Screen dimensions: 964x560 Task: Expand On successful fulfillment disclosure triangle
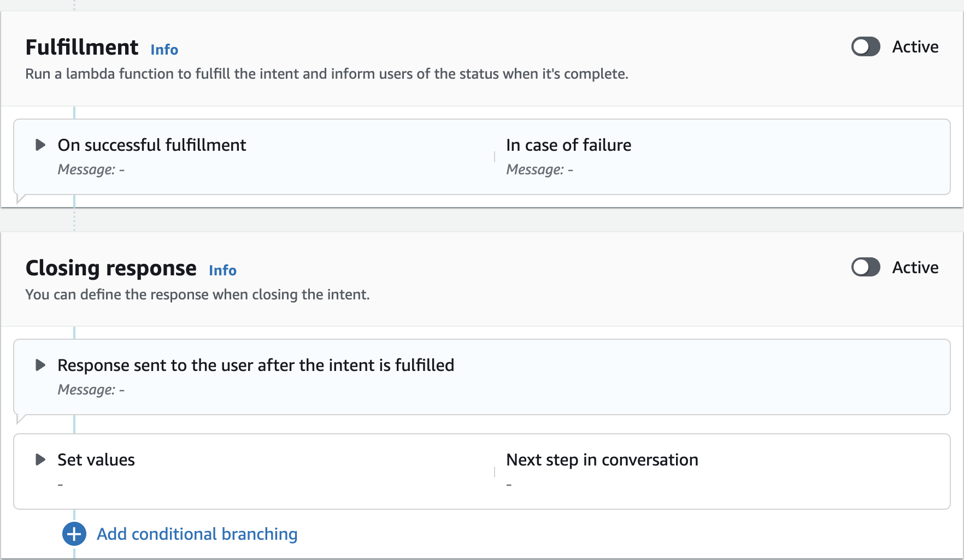pos(40,145)
